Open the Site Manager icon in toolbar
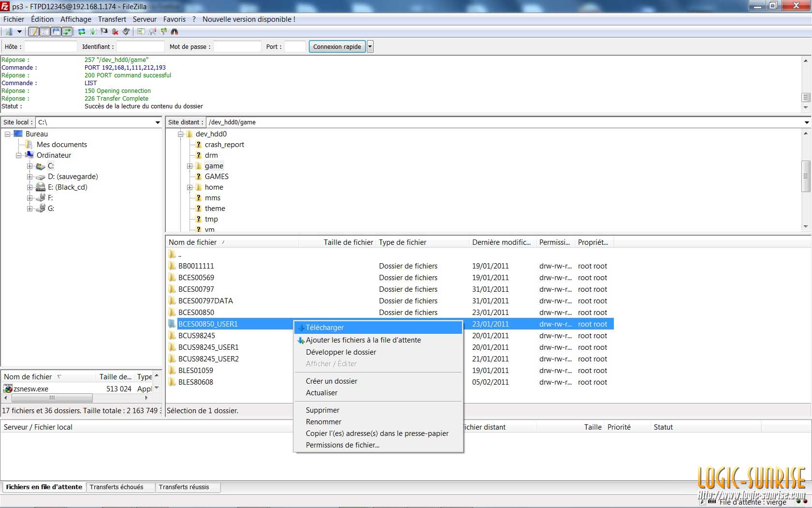812x508 pixels. coord(9,32)
